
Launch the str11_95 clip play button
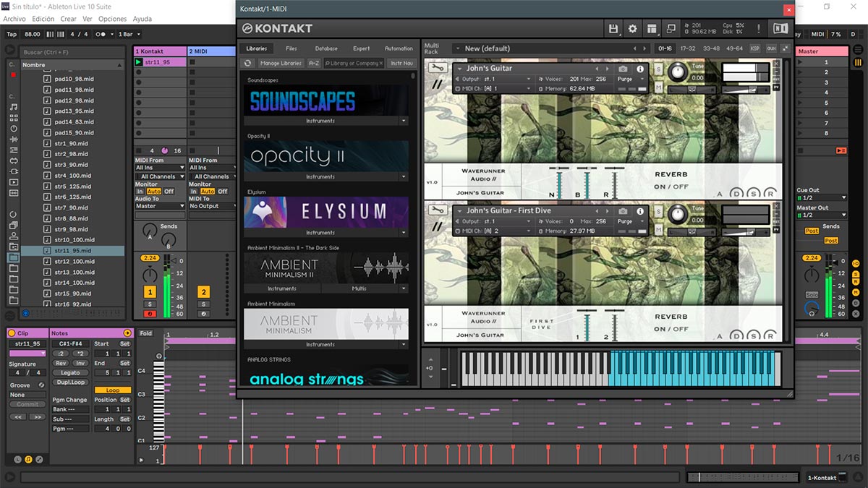tap(139, 62)
